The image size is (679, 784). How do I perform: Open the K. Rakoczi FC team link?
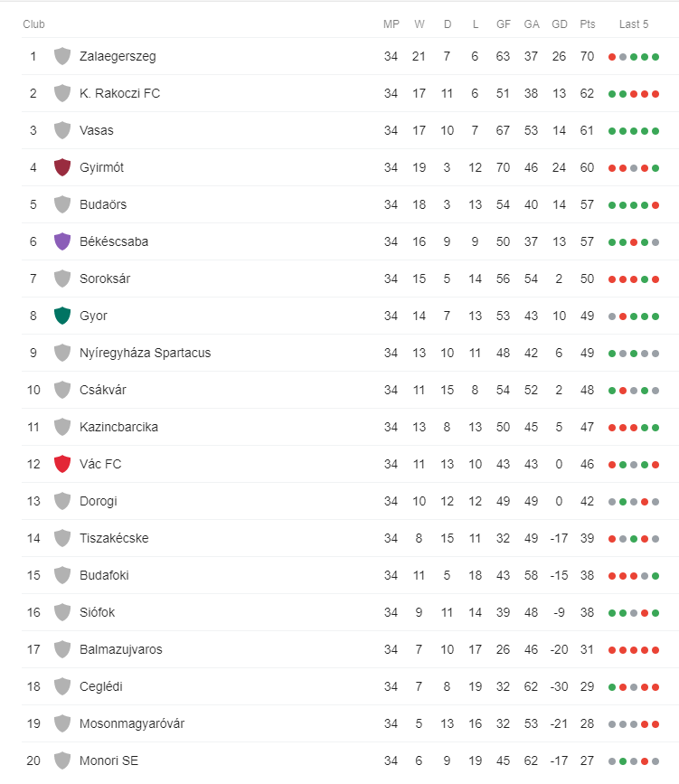point(119,93)
